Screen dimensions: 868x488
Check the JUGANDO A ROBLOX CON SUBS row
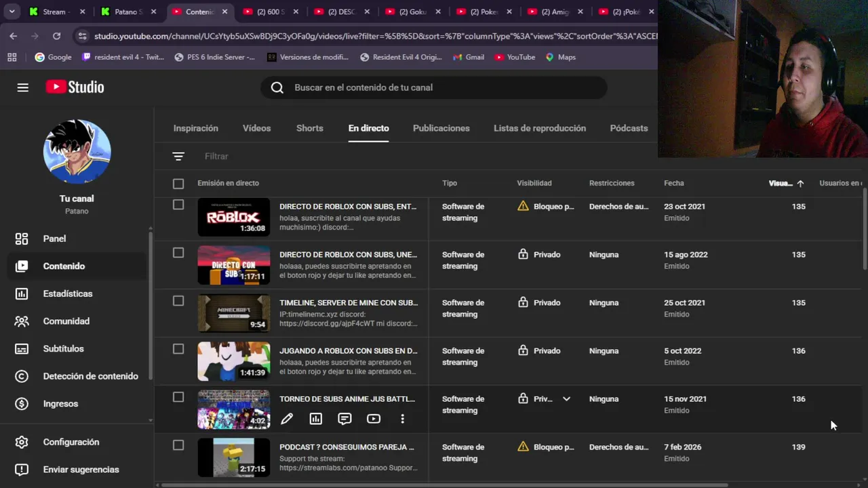(178, 349)
